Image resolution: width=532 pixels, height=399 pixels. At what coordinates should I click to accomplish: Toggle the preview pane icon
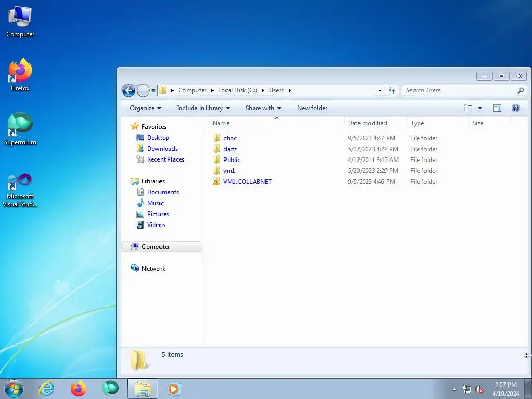click(497, 108)
